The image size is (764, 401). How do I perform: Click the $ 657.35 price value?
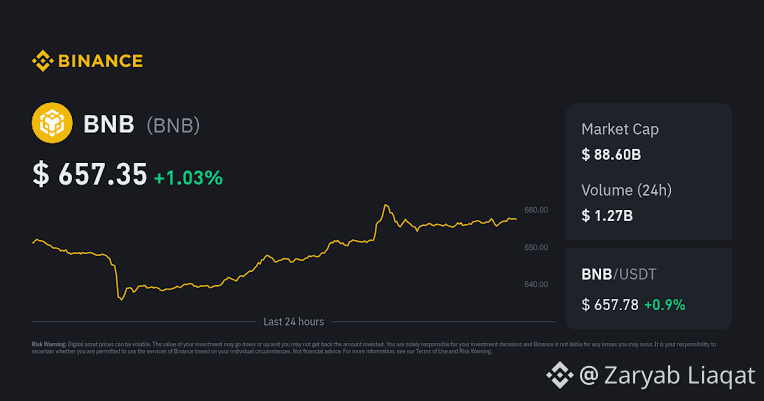(x=90, y=174)
